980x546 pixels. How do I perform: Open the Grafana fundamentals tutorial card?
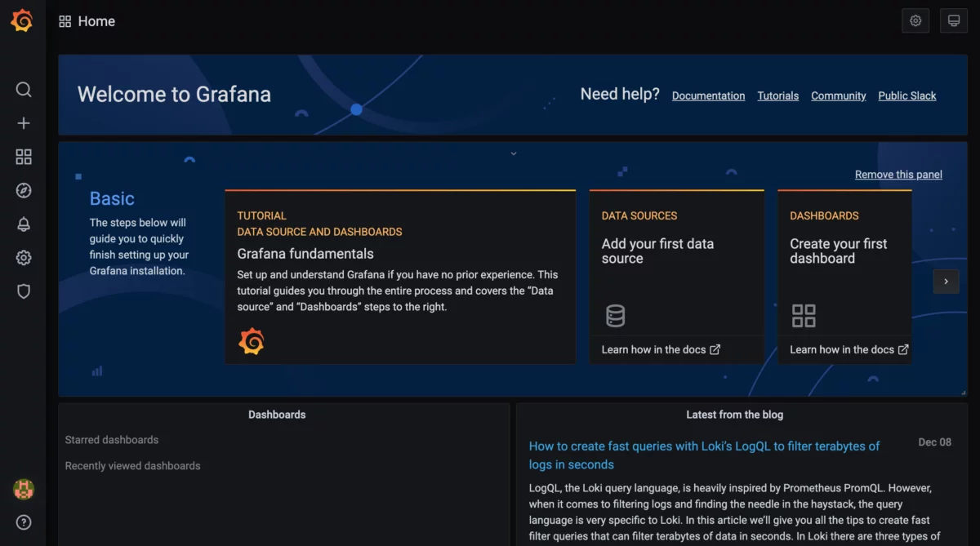click(x=400, y=277)
